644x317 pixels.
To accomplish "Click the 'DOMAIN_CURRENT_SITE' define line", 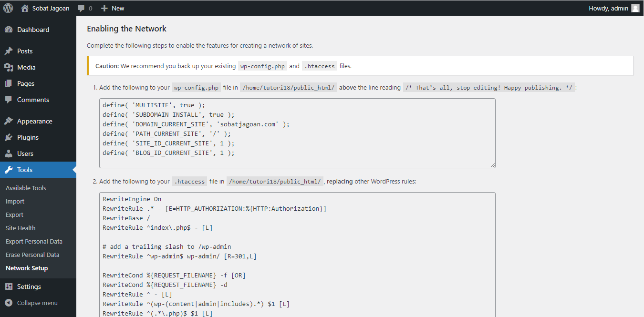I will click(x=196, y=124).
